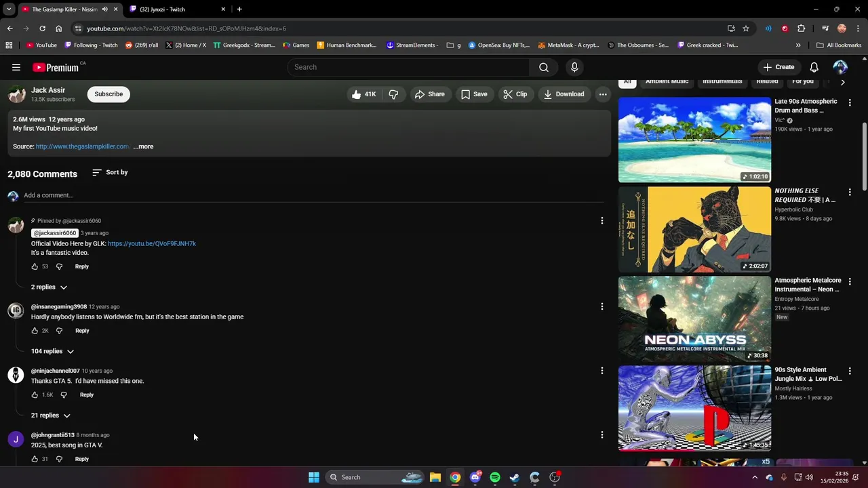Like the johngrantii513 comment
Screen dimensions: 868x488
(x=35, y=459)
